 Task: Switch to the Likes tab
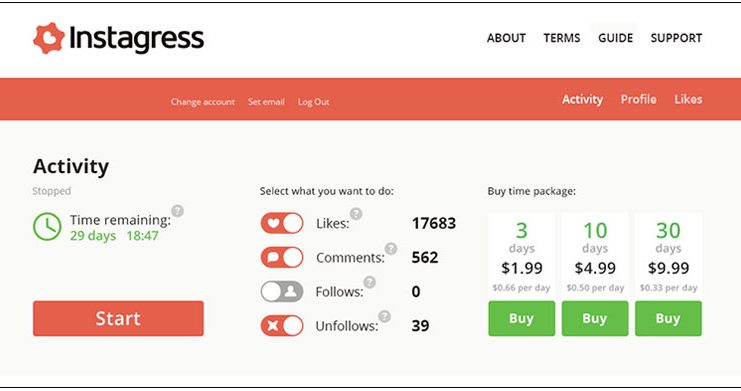click(x=688, y=99)
